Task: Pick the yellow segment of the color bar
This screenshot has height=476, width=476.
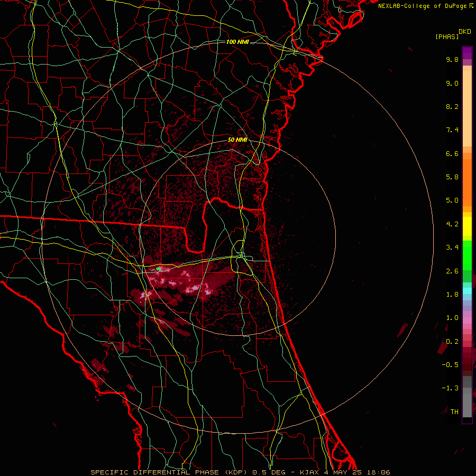Action: 467,226
